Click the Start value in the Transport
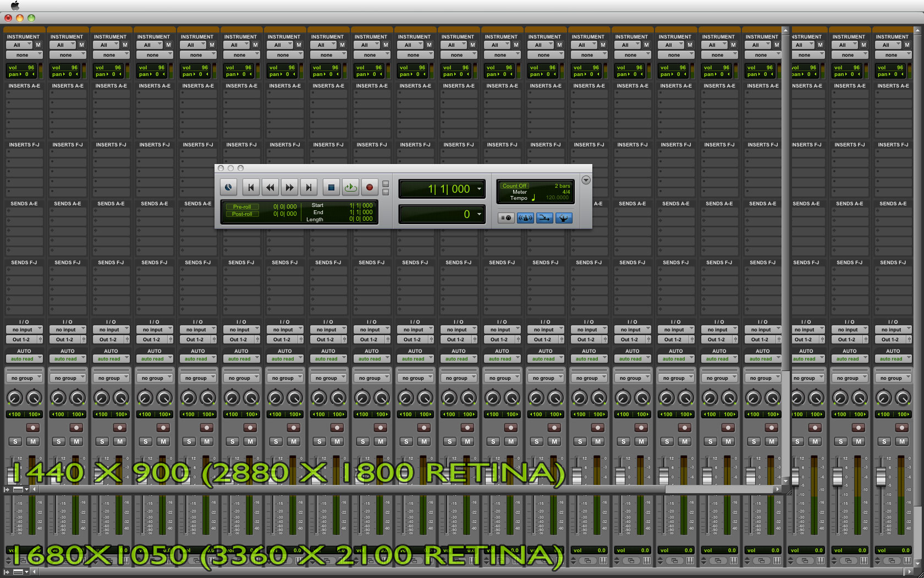 [x=361, y=205]
